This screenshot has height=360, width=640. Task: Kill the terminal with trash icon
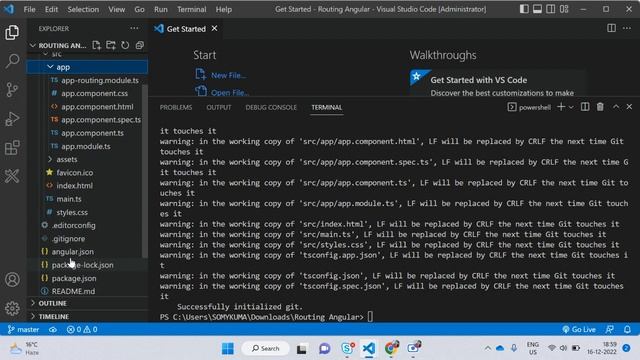(x=600, y=107)
